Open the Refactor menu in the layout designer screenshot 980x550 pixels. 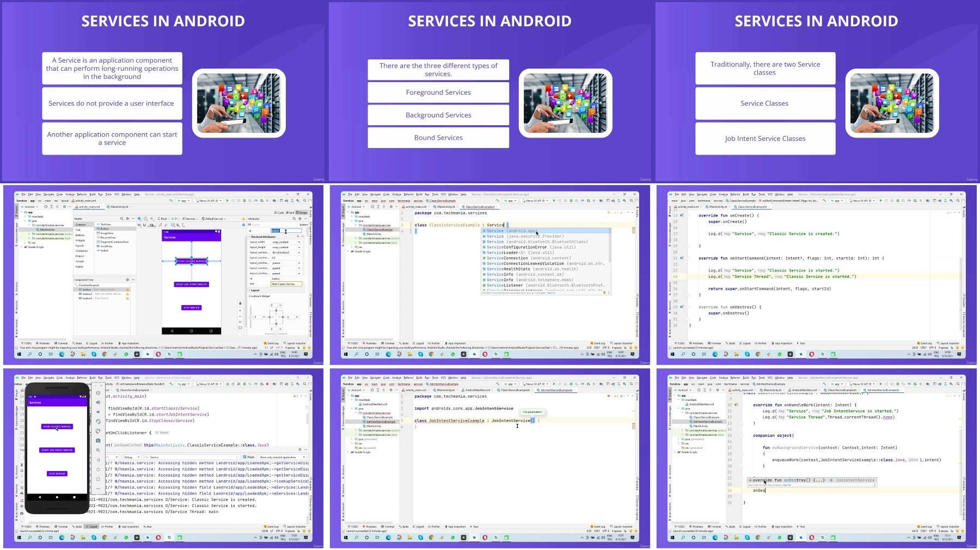82,194
